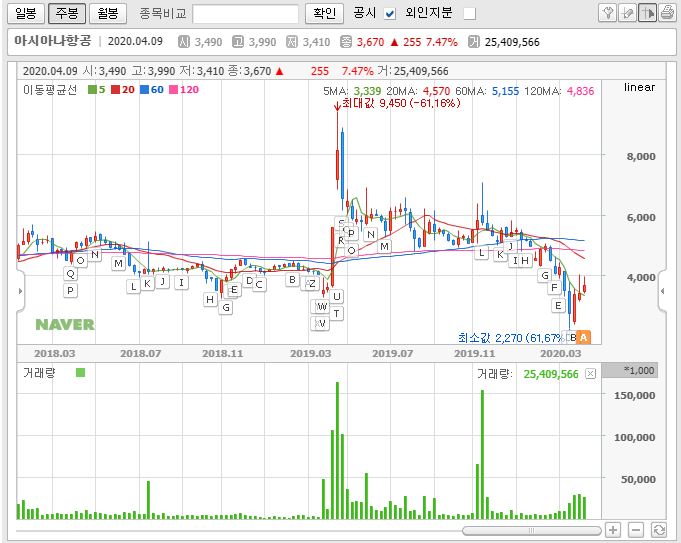Toggle the crosshair cursor tool
Screen dimensions: 681x543
point(648,13)
